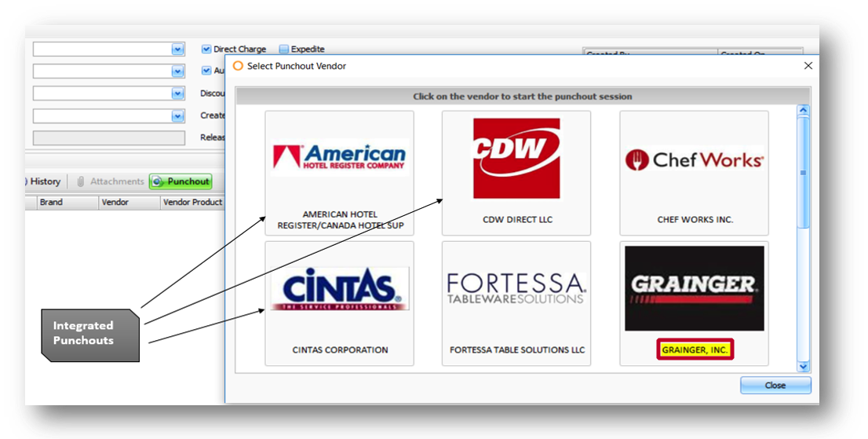Screen dimensions: 868x439
Task: Expand the fourth form dropdown arrow
Action: pos(177,116)
